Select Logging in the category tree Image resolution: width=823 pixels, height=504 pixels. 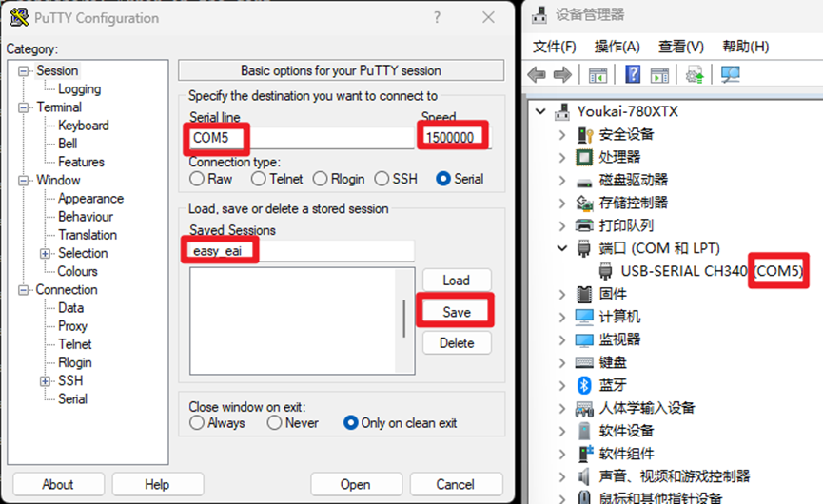pyautogui.click(x=79, y=89)
